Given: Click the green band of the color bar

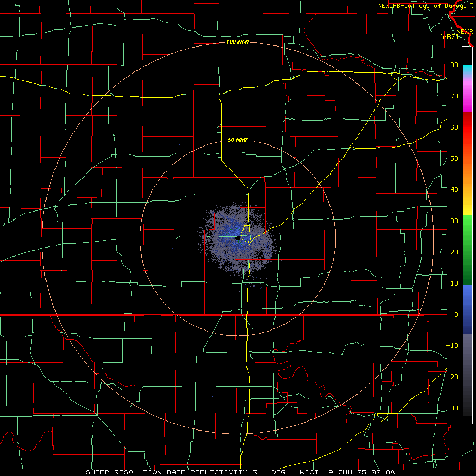Looking at the screenshot, I should coord(467,250).
